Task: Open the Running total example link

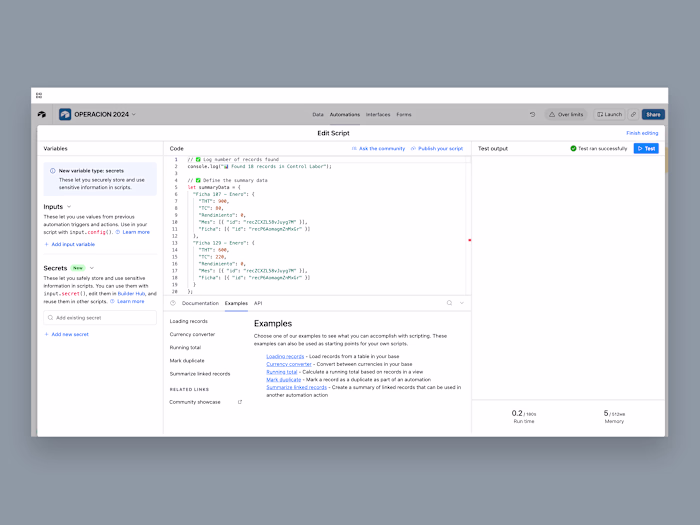Action: point(282,372)
